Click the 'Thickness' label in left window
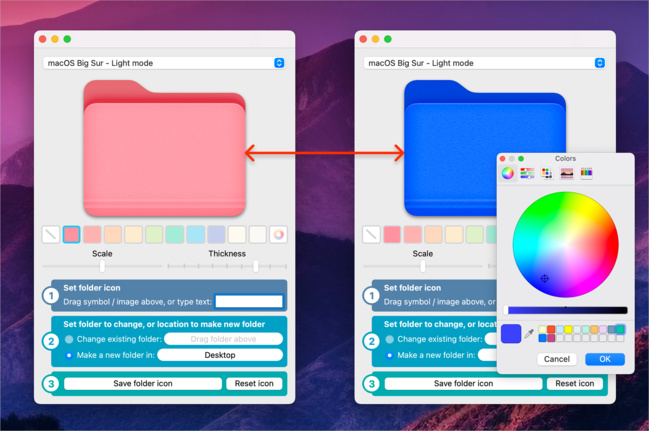 227,253
